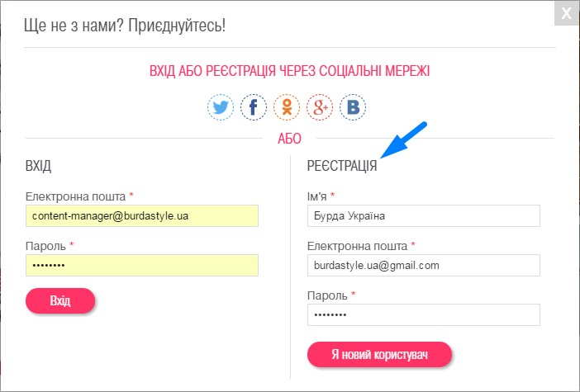This screenshot has height=392, width=580.
Task: Click the Ще не з нами? Приєднуйтесь! title
Action: click(x=125, y=26)
